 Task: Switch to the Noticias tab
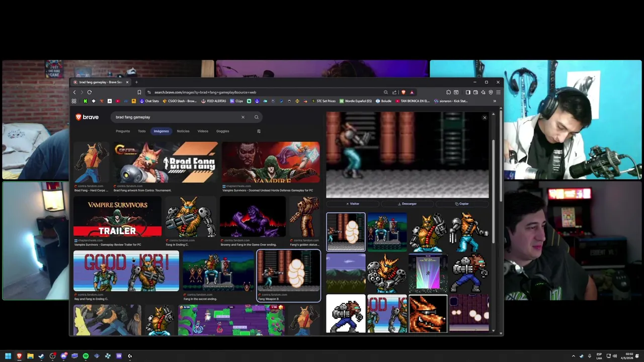(x=183, y=131)
